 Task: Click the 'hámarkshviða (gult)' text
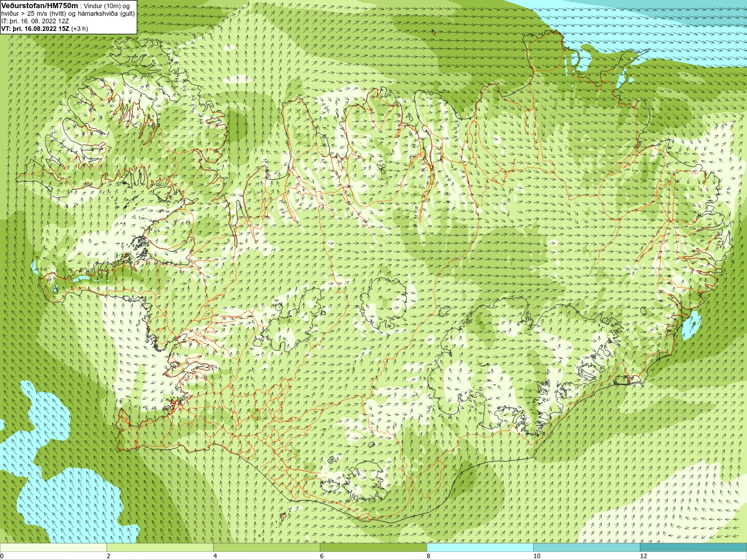[107, 13]
